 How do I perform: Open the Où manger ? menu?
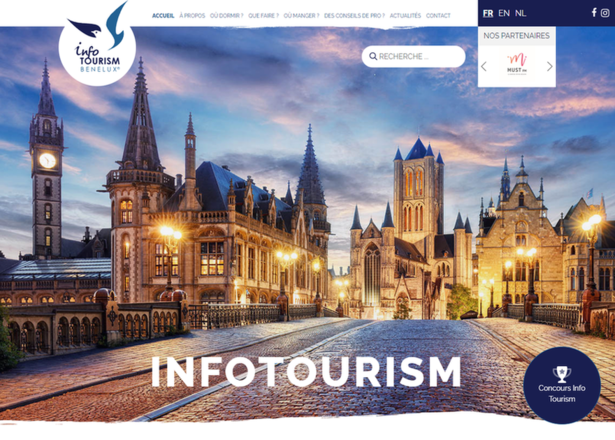[x=301, y=16]
